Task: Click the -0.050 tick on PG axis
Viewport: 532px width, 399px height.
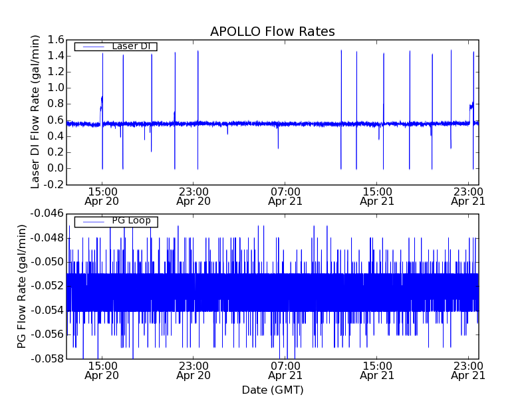Action: [x=47, y=262]
